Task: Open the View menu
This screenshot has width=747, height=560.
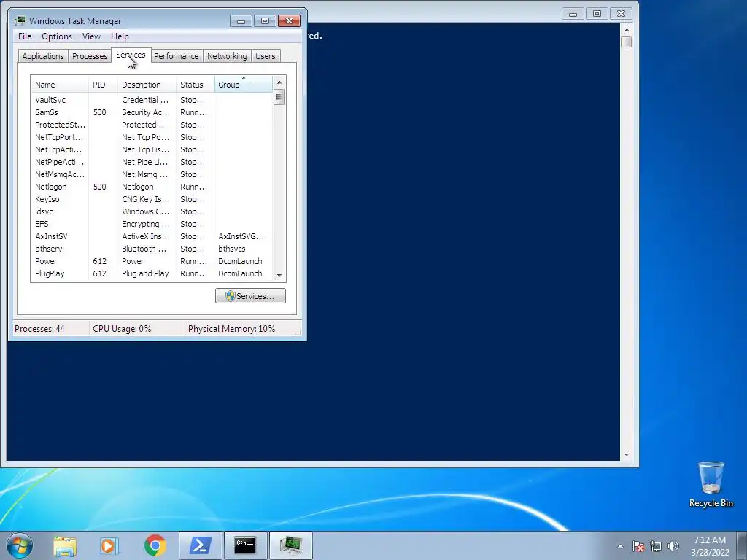Action: 91,36
